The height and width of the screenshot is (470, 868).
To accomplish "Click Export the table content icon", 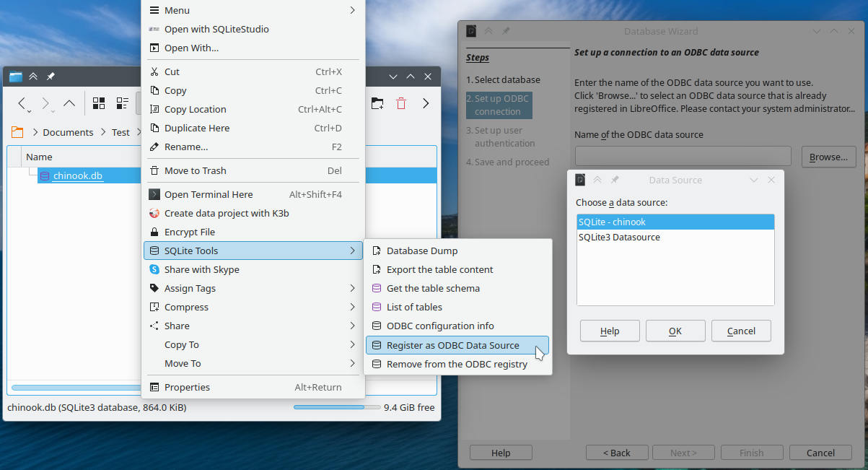I will click(x=376, y=269).
